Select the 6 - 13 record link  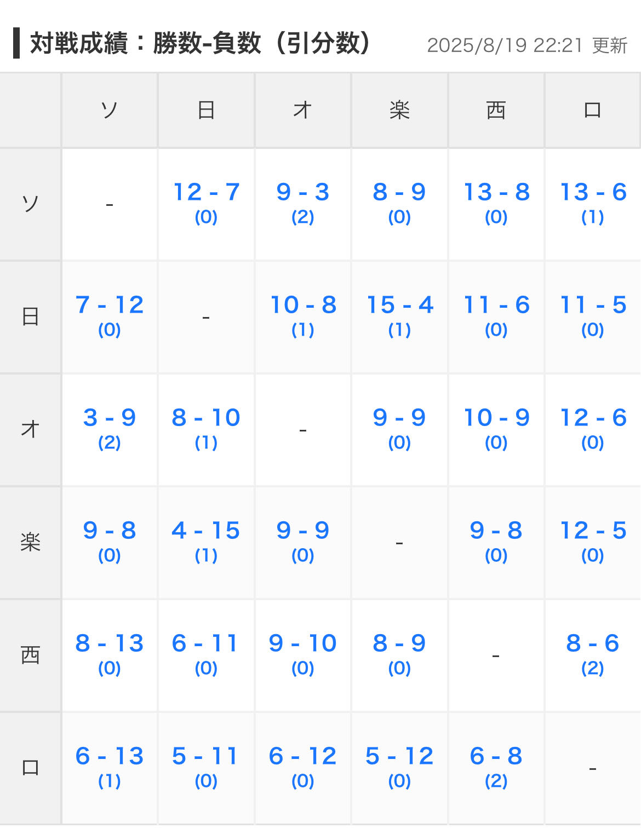coord(109,757)
